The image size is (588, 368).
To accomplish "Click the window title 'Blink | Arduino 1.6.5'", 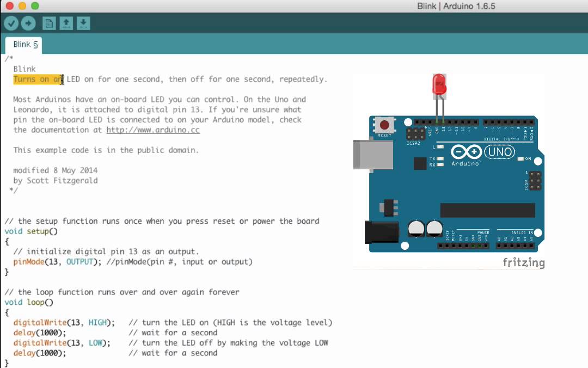I will (x=456, y=6).
